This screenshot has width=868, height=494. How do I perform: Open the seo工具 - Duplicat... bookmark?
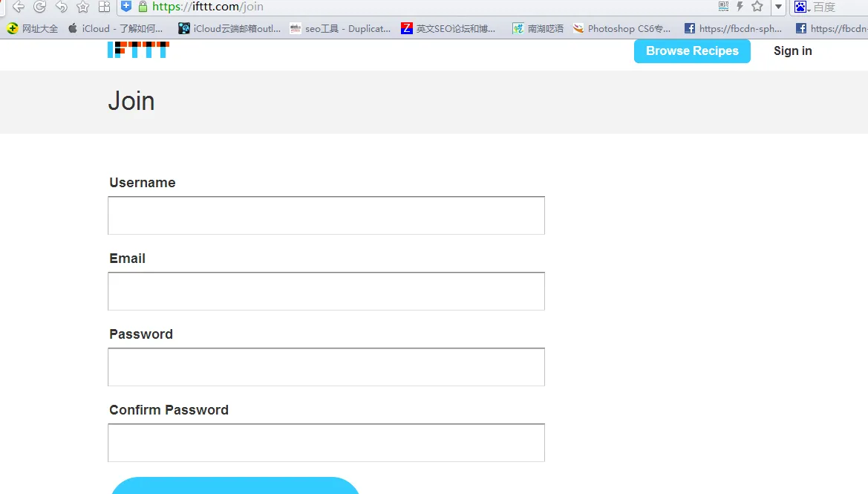(341, 28)
